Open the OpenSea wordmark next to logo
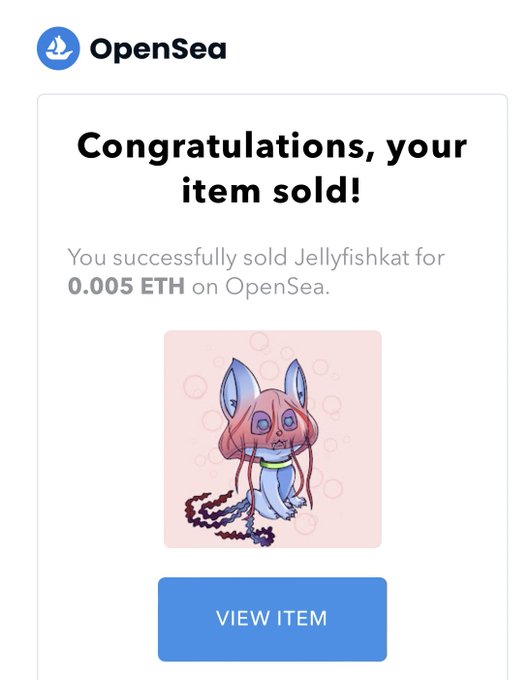530x680 pixels. 158,49
